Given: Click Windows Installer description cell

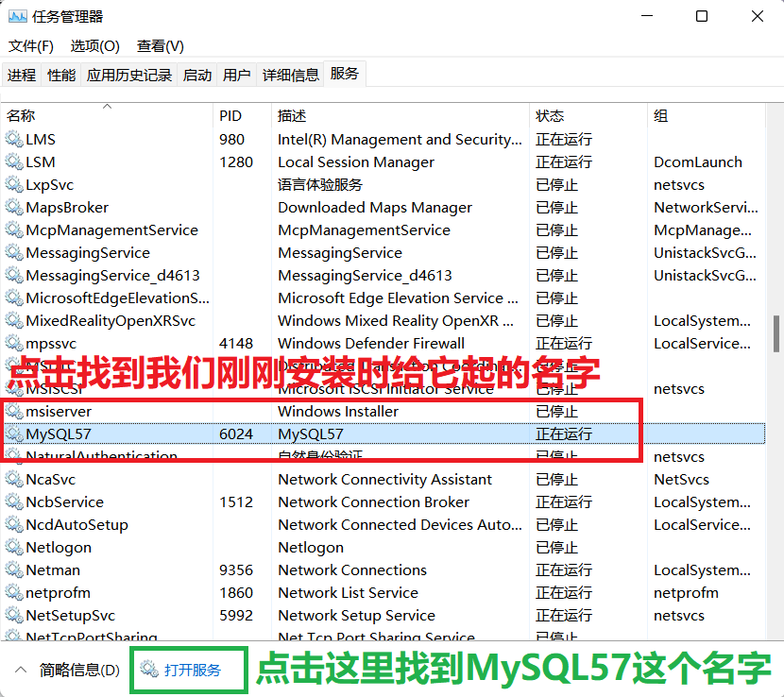Looking at the screenshot, I should tap(338, 411).
